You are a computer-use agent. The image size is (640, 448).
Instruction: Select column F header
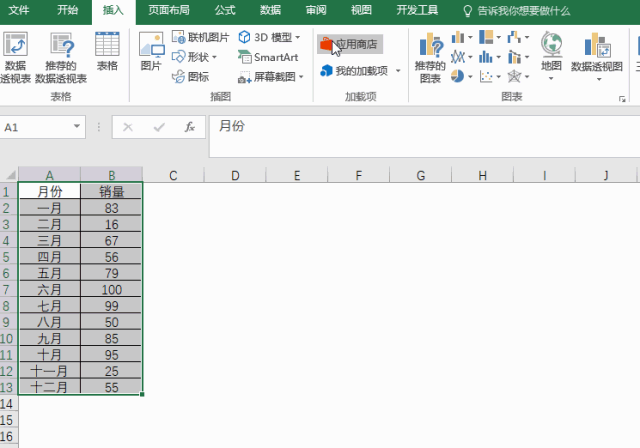(358, 175)
